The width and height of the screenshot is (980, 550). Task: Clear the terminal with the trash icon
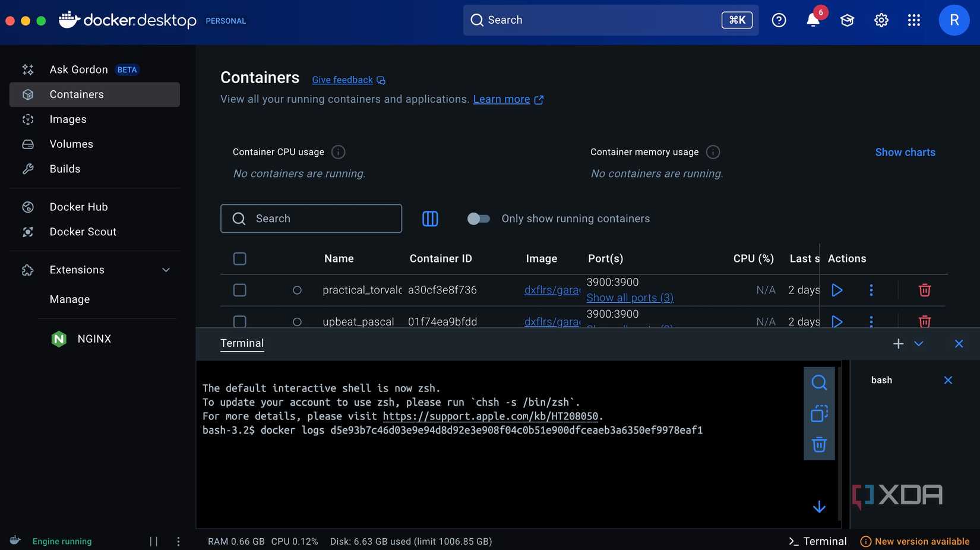click(x=819, y=444)
